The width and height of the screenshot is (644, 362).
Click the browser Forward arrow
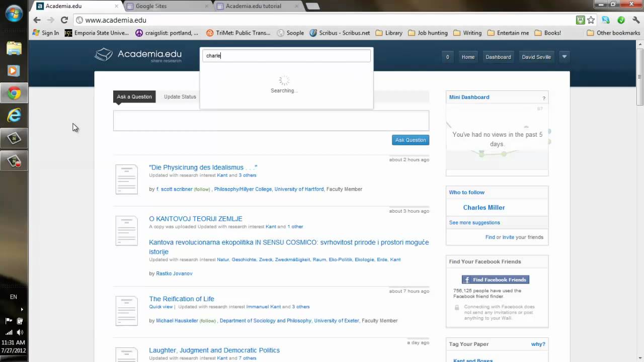click(x=50, y=20)
